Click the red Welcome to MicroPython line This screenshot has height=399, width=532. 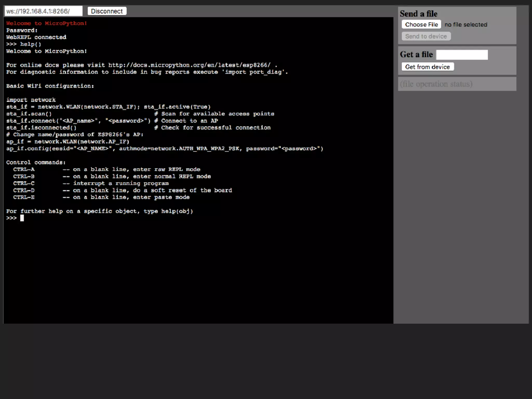pos(46,23)
